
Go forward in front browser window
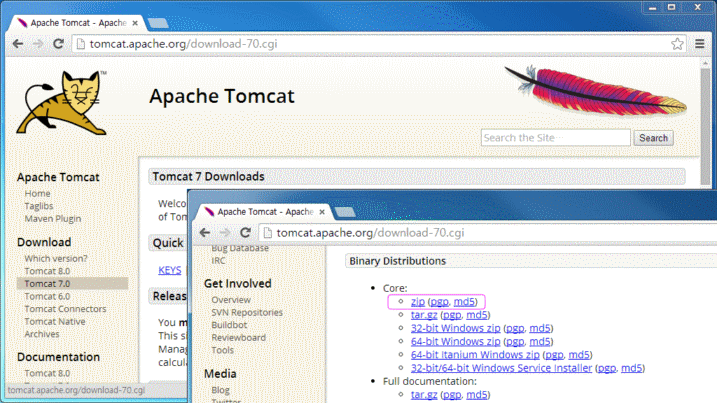225,233
